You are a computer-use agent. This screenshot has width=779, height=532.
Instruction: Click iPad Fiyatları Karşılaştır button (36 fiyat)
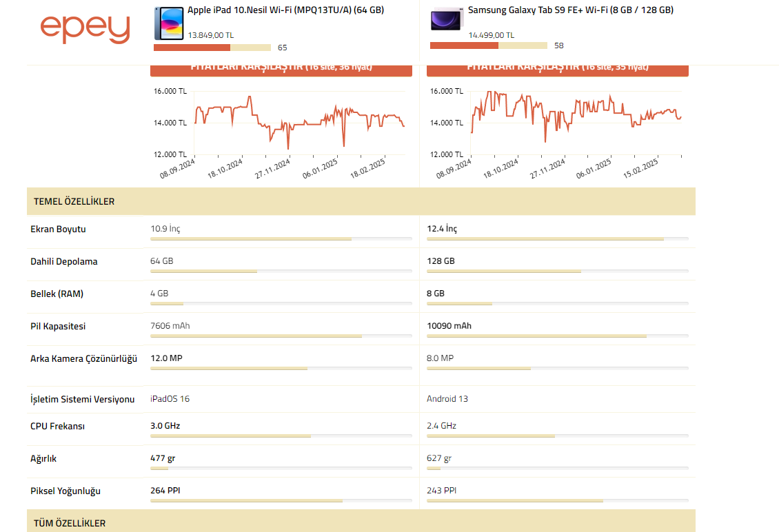tap(281, 70)
